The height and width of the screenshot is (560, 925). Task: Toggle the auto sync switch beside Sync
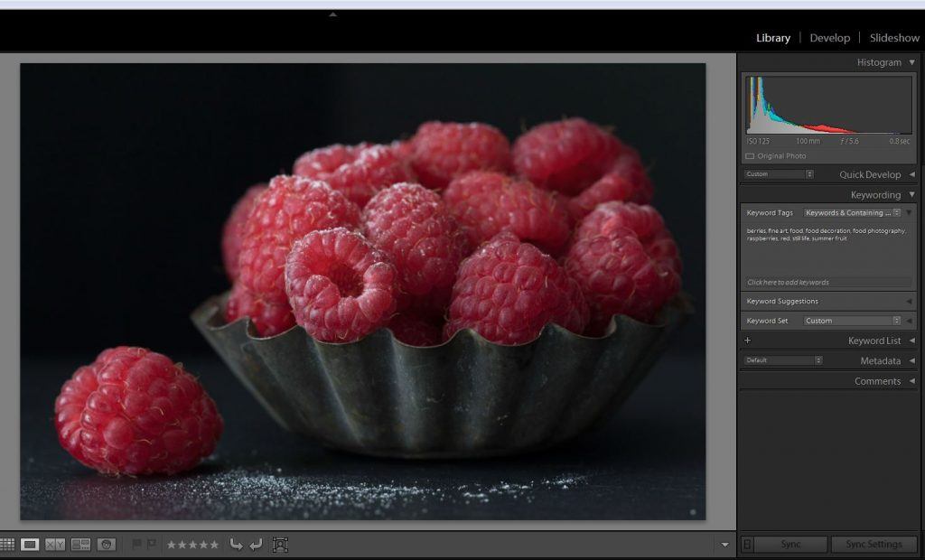747,544
